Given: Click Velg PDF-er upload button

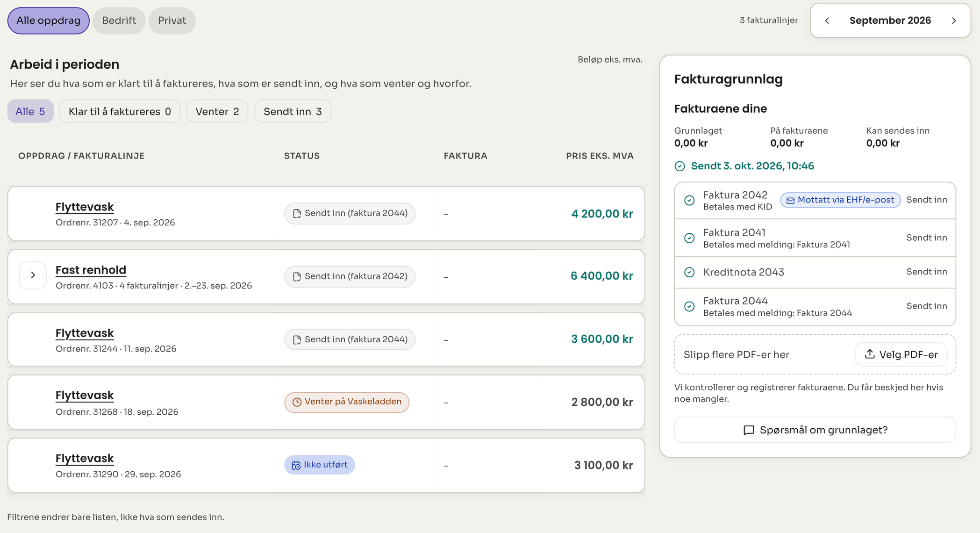Looking at the screenshot, I should pos(901,354).
